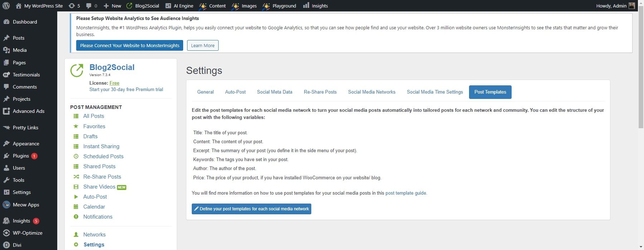Open Auto-Post in the Blog2Social menu

[95, 197]
